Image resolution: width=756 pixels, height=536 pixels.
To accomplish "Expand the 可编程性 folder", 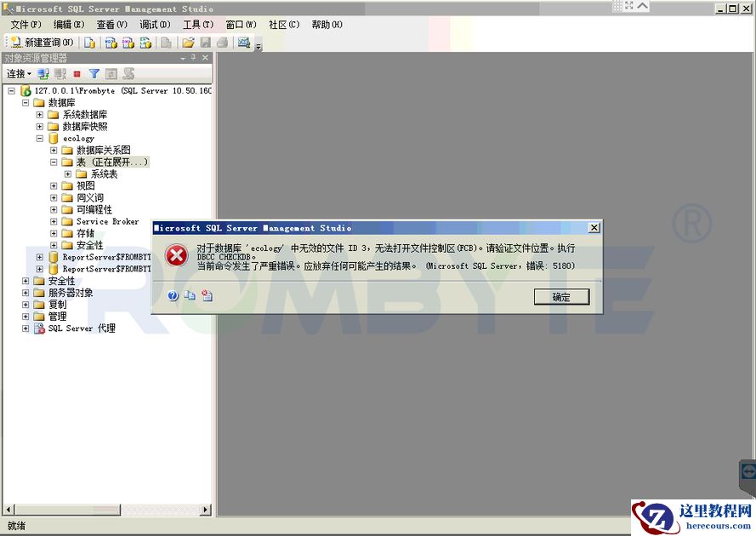I will click(54, 209).
